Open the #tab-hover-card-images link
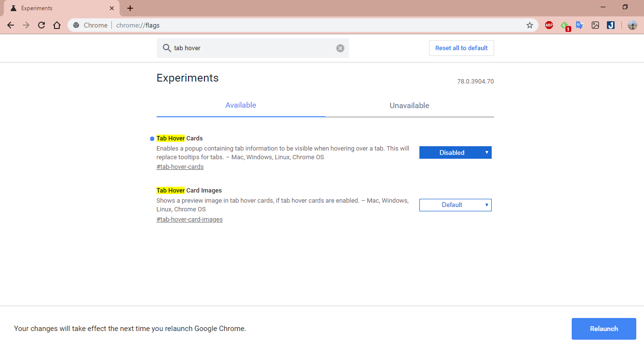The width and height of the screenshot is (644, 345). (x=189, y=220)
